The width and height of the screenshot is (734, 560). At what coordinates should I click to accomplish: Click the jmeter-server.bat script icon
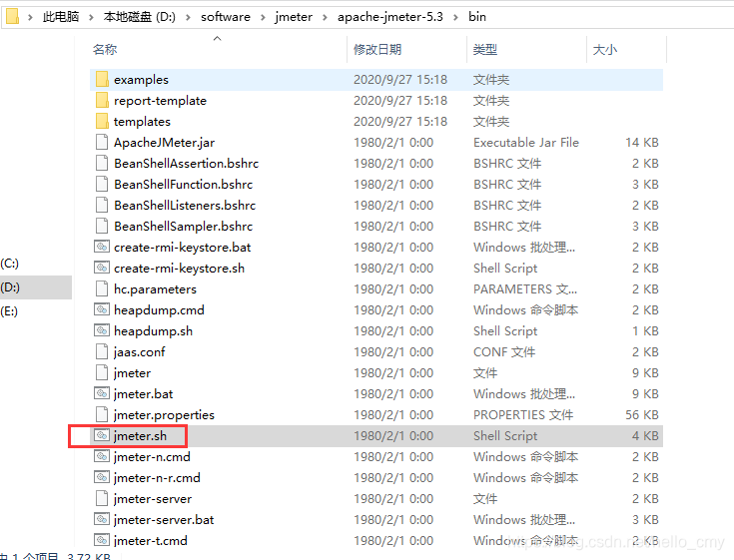point(102,519)
